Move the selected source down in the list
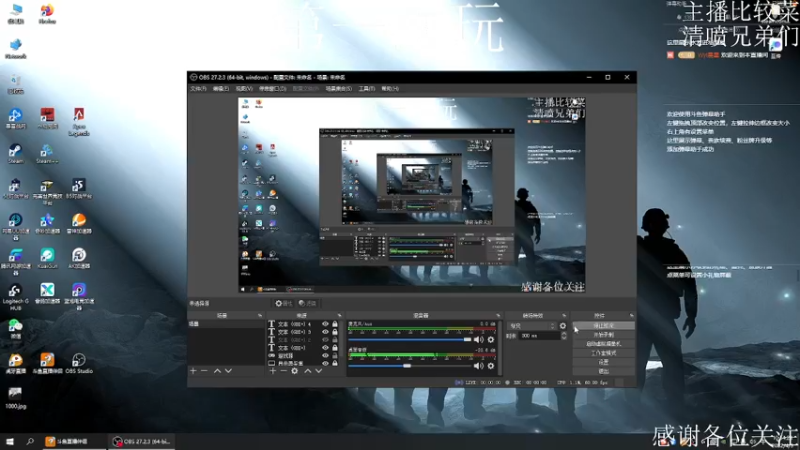Screen dimensions: 800x450 tap(319, 371)
